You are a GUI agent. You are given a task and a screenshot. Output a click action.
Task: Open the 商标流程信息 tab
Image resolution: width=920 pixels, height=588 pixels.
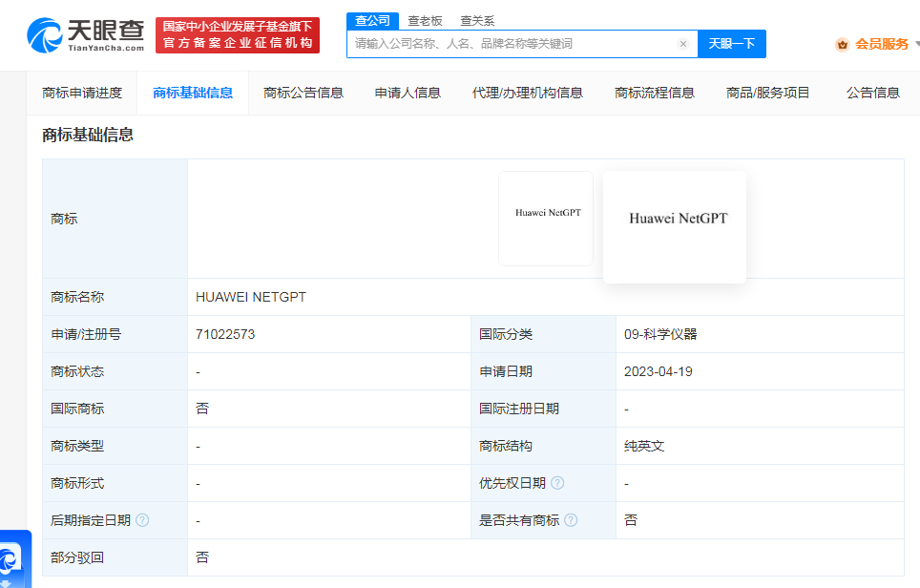tap(653, 93)
